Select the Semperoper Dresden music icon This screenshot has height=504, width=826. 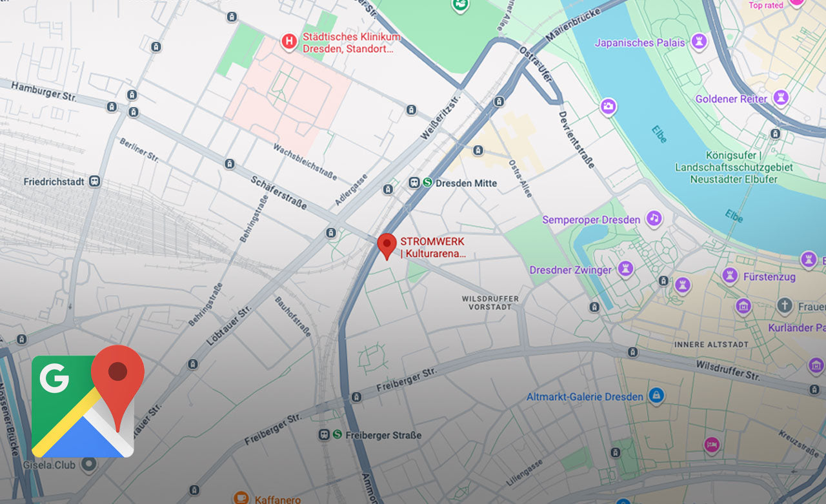654,219
